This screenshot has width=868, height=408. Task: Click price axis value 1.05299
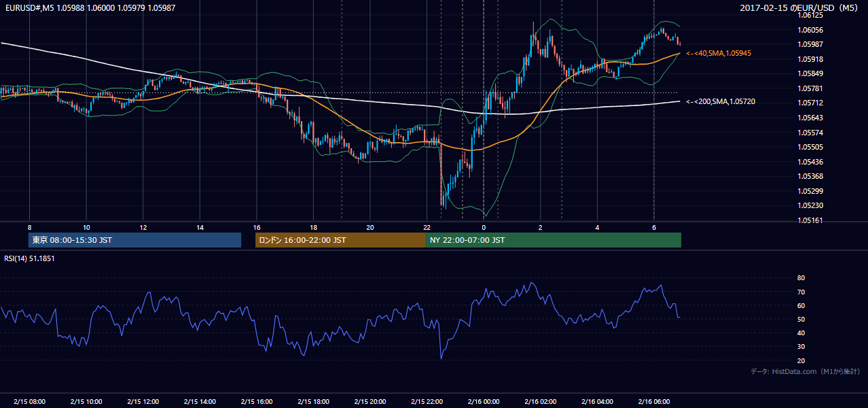[x=810, y=191]
